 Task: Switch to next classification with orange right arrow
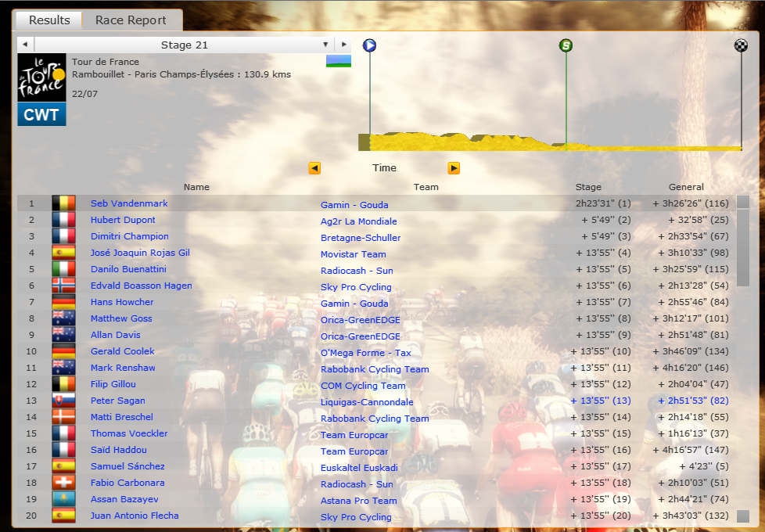454,168
